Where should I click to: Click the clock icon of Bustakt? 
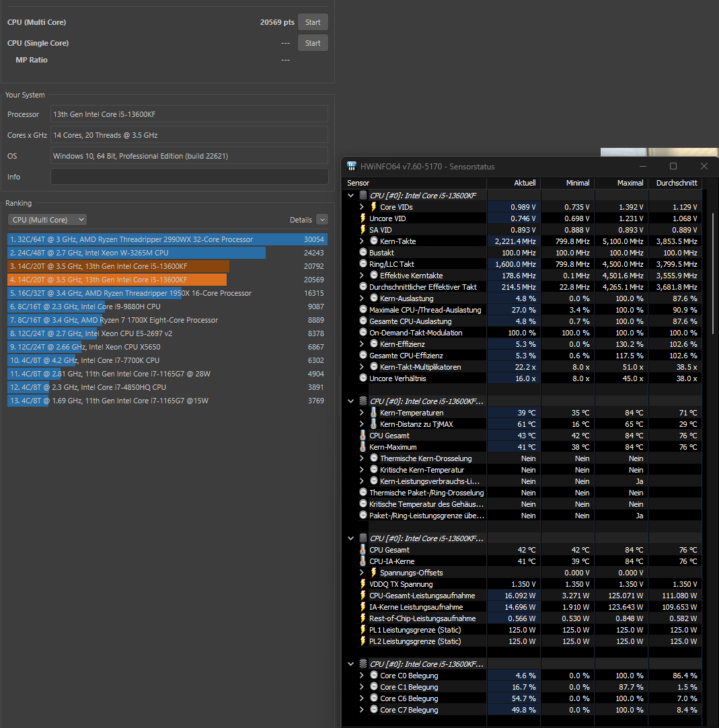(363, 253)
